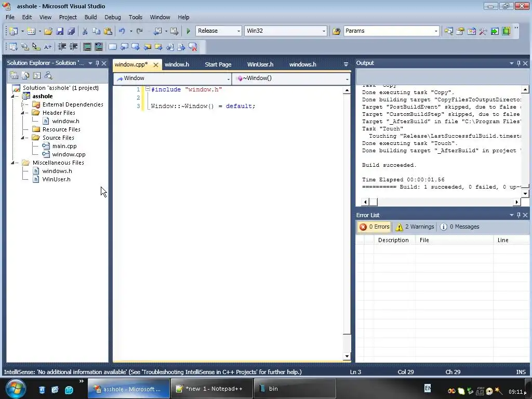Click the New Project toolbar icon
This screenshot has height=399, width=532.
(13, 31)
